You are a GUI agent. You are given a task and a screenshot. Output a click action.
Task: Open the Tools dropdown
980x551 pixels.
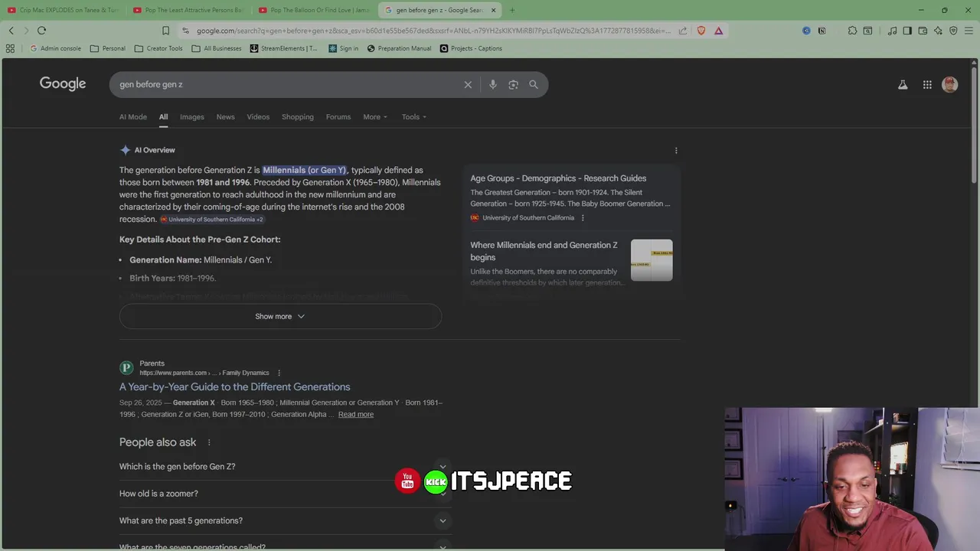(x=414, y=117)
